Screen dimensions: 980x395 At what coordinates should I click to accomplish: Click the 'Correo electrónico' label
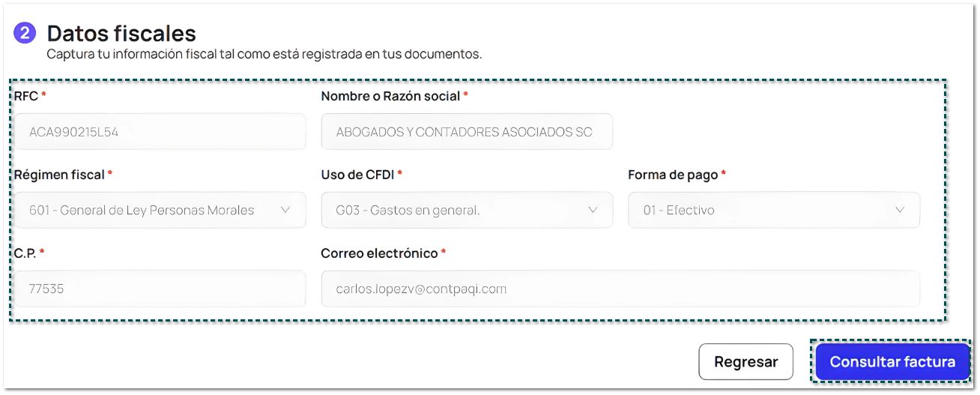click(x=379, y=253)
